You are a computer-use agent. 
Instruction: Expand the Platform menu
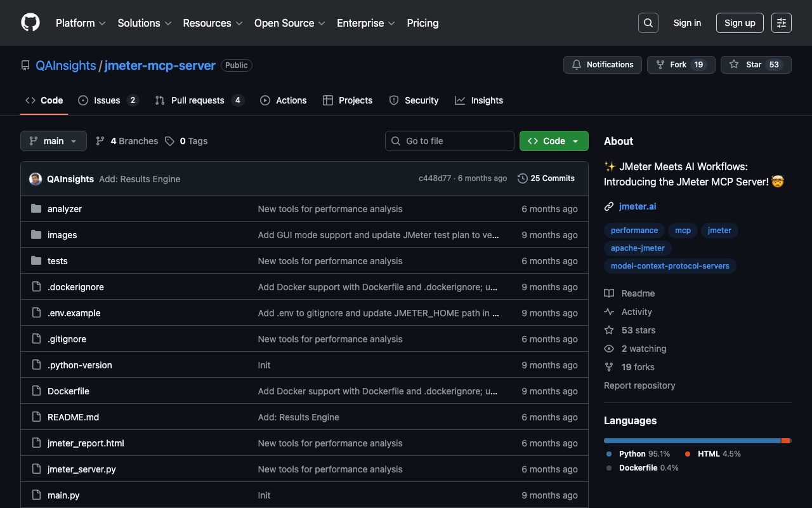pos(81,23)
